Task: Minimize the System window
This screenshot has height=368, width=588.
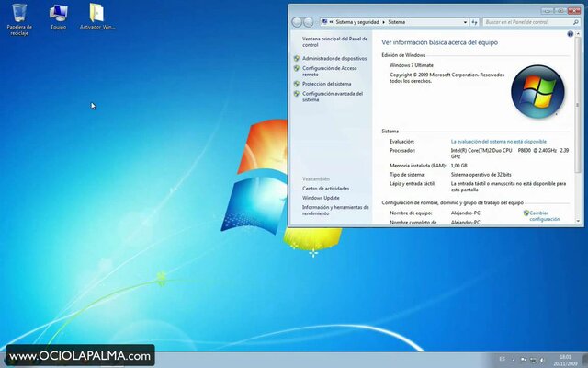Action: 548,11
